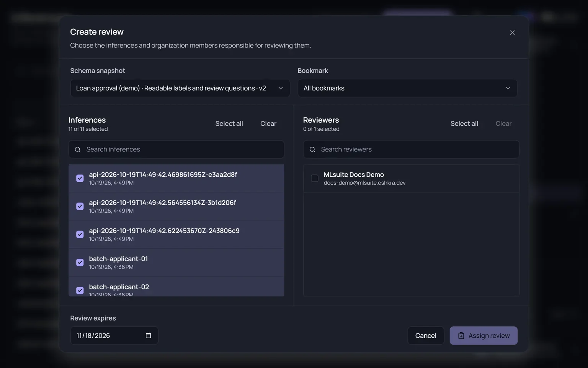Click the '11 of 11 selected' count
This screenshot has width=588, height=368.
point(88,129)
